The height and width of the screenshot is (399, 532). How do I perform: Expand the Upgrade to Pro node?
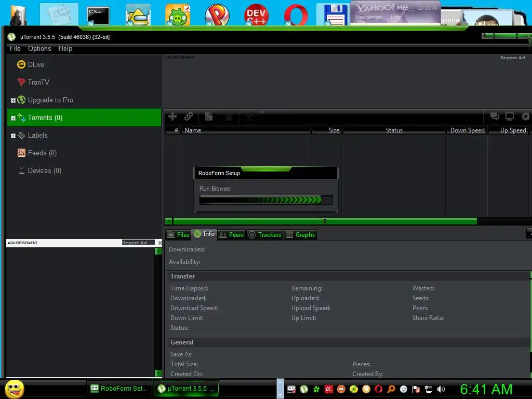point(13,100)
